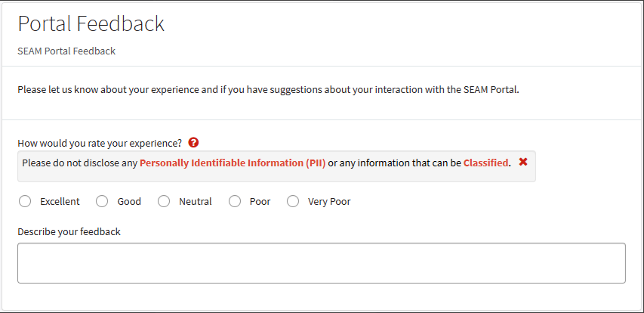Select the Very Poor radio button circle

(x=293, y=202)
